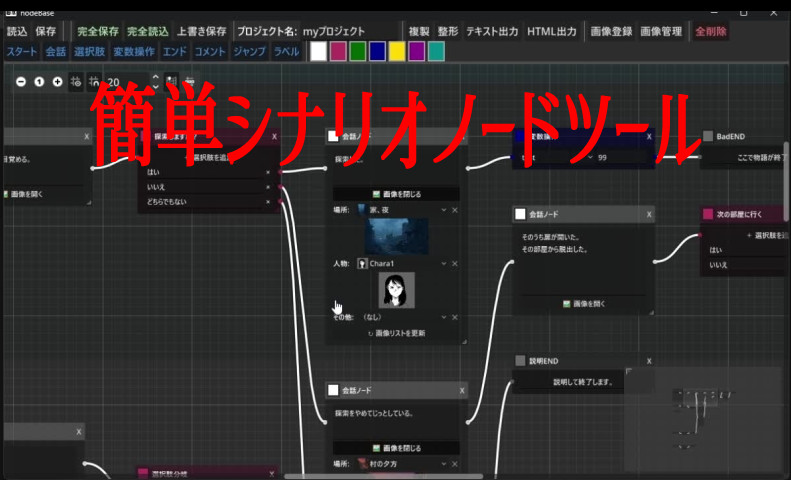Pick the purple color swatch

[x=417, y=51]
